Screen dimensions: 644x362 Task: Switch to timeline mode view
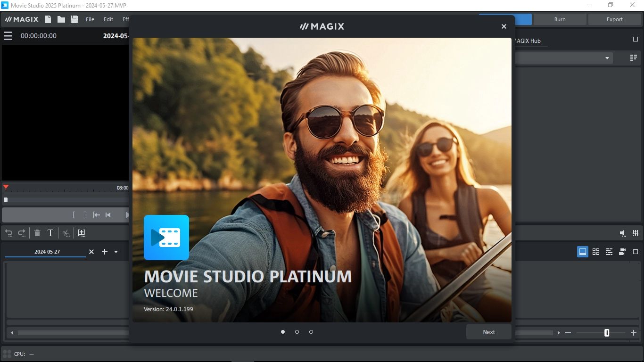tap(609, 252)
